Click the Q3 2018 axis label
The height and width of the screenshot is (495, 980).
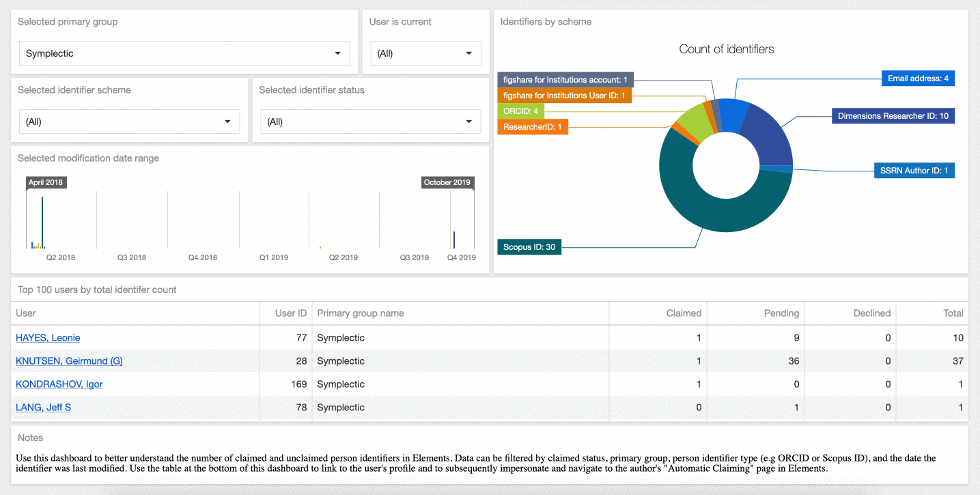tap(132, 257)
